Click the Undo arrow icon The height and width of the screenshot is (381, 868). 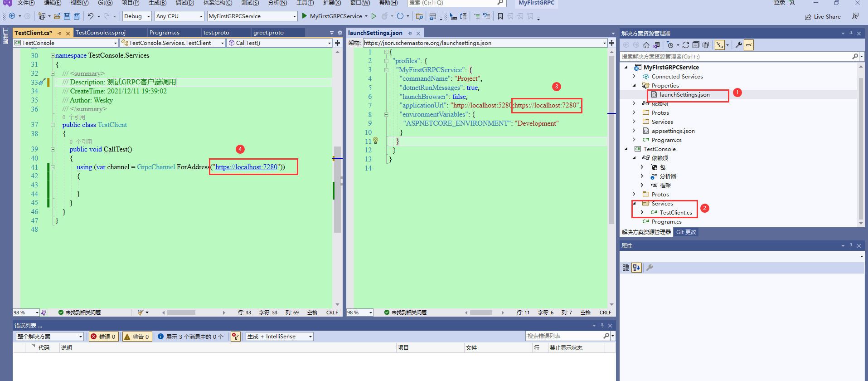[x=91, y=16]
